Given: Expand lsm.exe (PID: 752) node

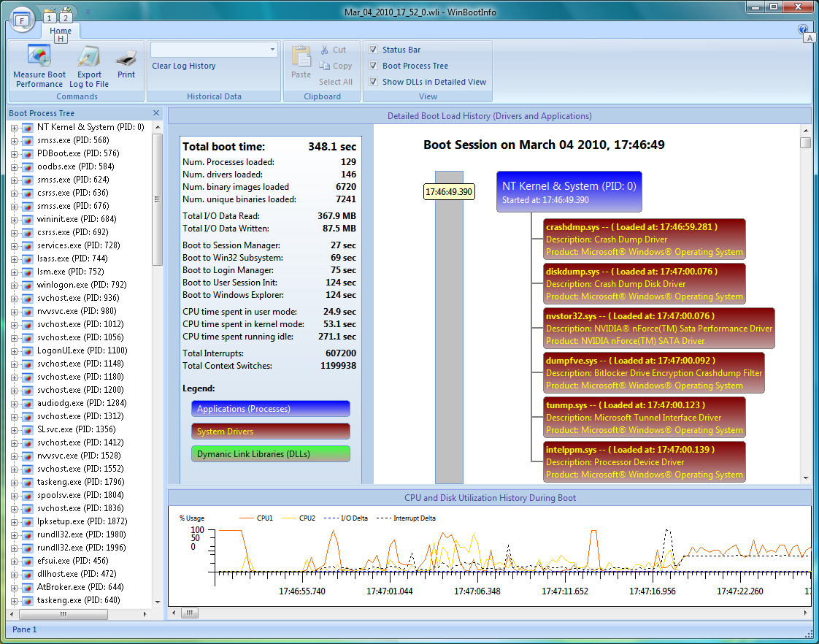Looking at the screenshot, I should pos(14,272).
